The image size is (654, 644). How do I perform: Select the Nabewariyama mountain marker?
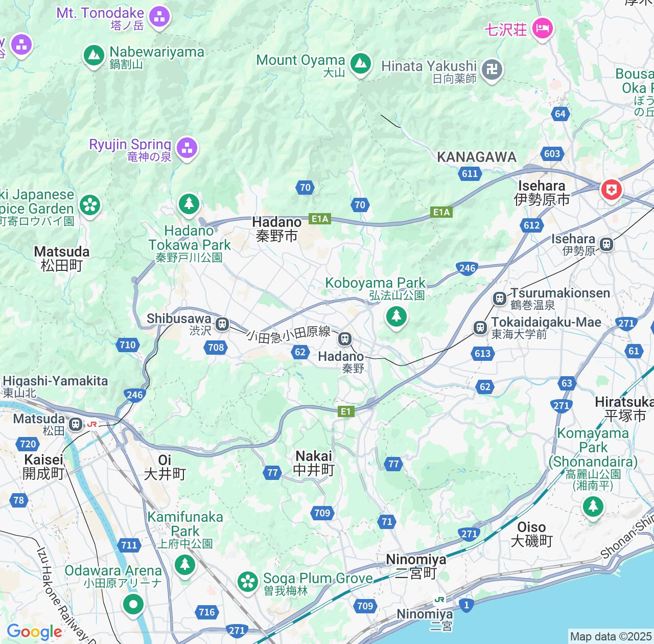[x=94, y=55]
